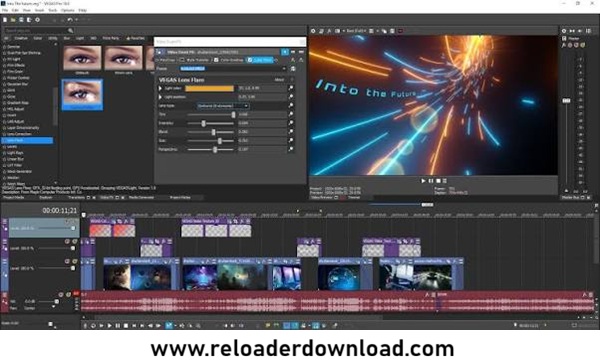600x364 pixels.
Task: Toggle the Lens Flare effect checkbox
Action: click(249, 60)
